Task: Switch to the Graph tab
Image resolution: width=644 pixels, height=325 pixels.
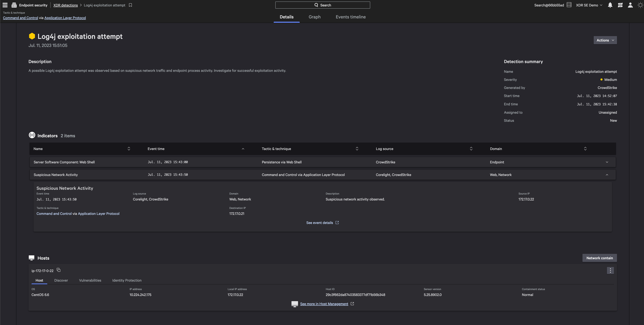Action: (315, 17)
